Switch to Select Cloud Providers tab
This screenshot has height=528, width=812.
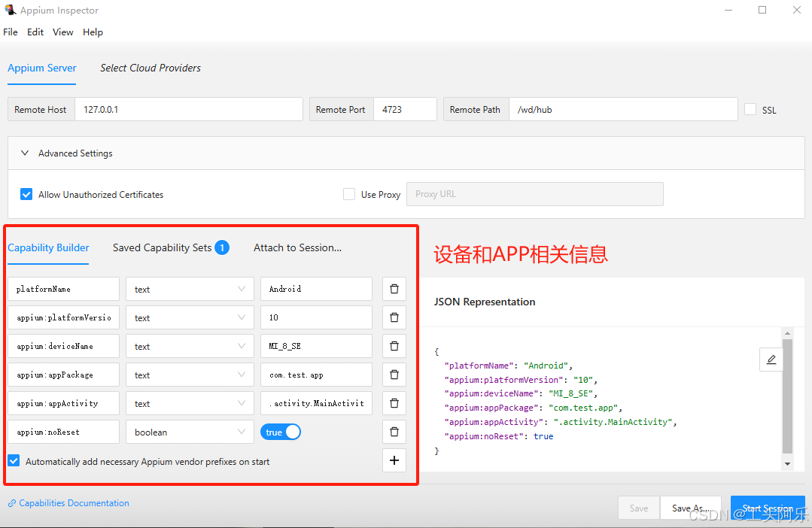(x=151, y=68)
